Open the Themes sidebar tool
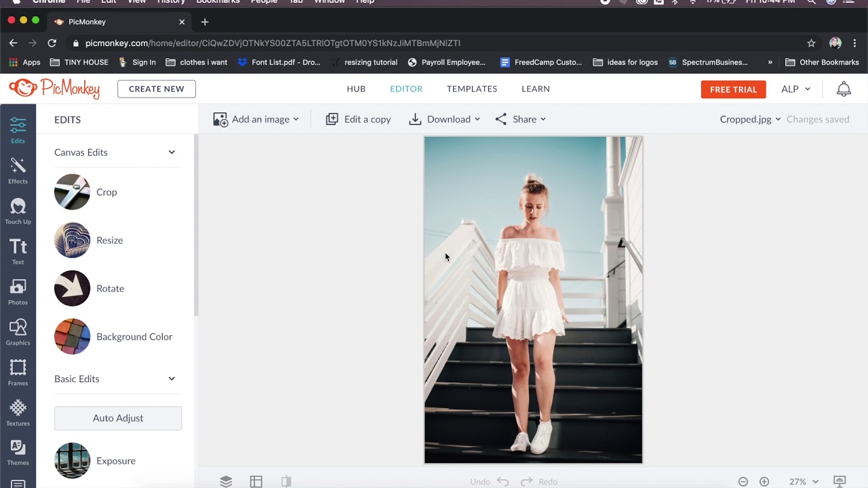The width and height of the screenshot is (868, 488). (x=18, y=453)
